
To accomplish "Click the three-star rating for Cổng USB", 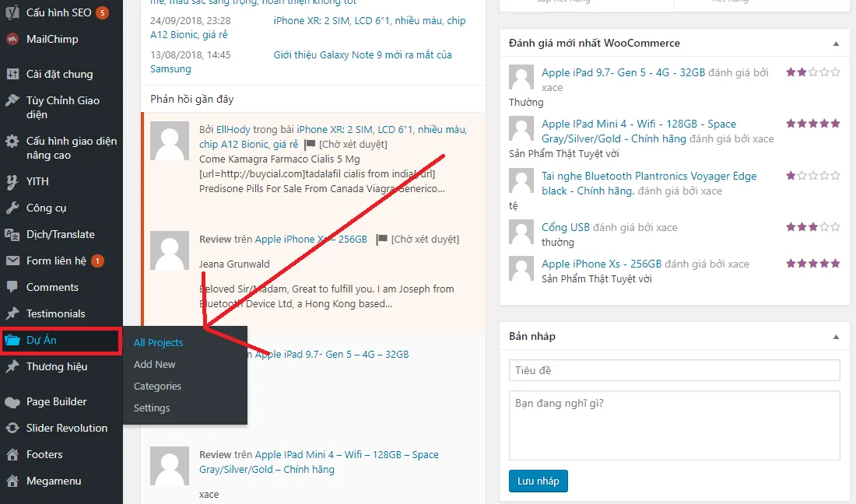I will pos(813,227).
